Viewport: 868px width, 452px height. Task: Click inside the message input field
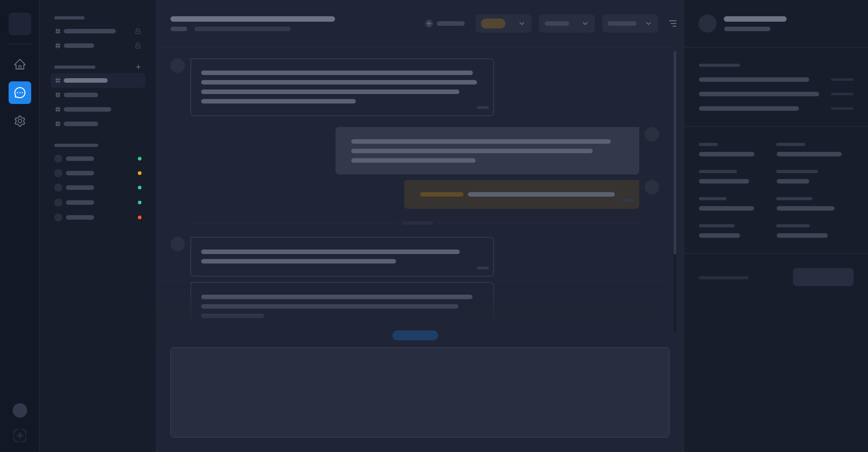pos(420,392)
